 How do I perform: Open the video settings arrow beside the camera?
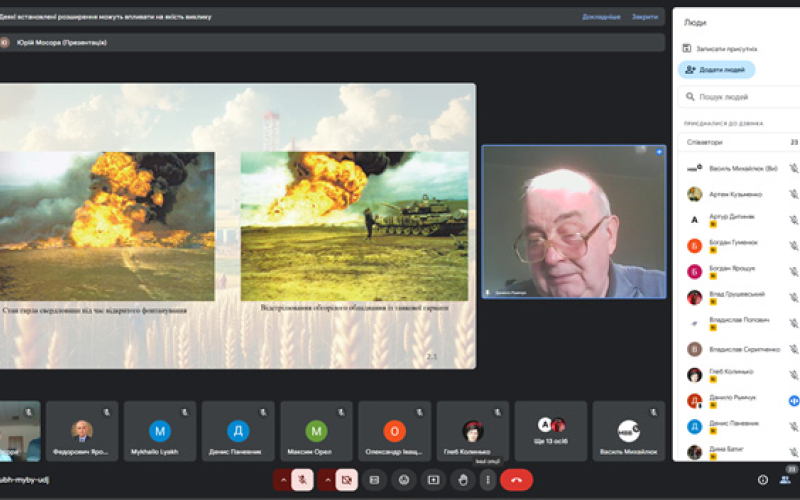pos(327,480)
